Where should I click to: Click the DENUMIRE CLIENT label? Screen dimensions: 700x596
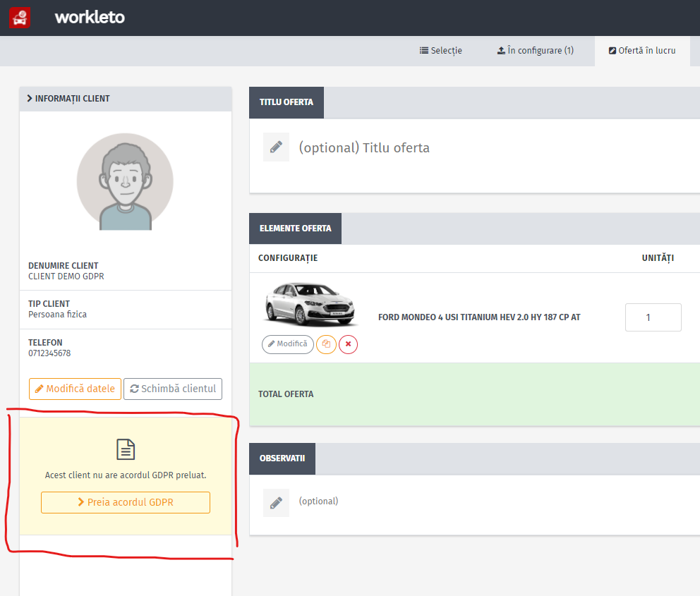[64, 266]
